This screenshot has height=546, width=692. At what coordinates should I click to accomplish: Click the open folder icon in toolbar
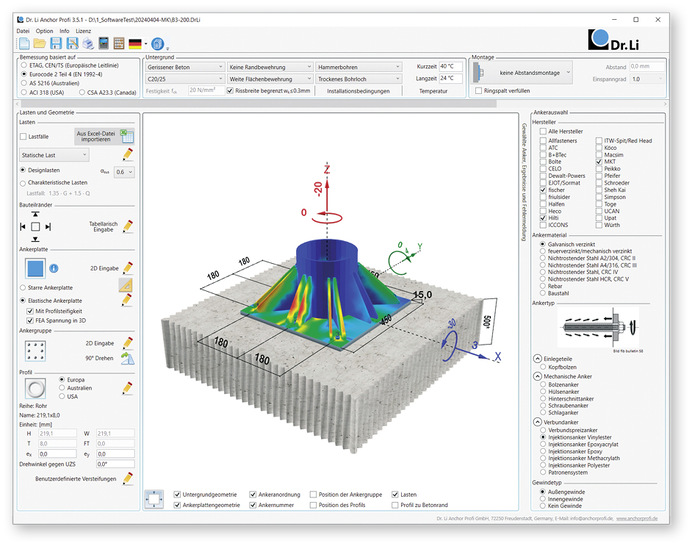41,44
